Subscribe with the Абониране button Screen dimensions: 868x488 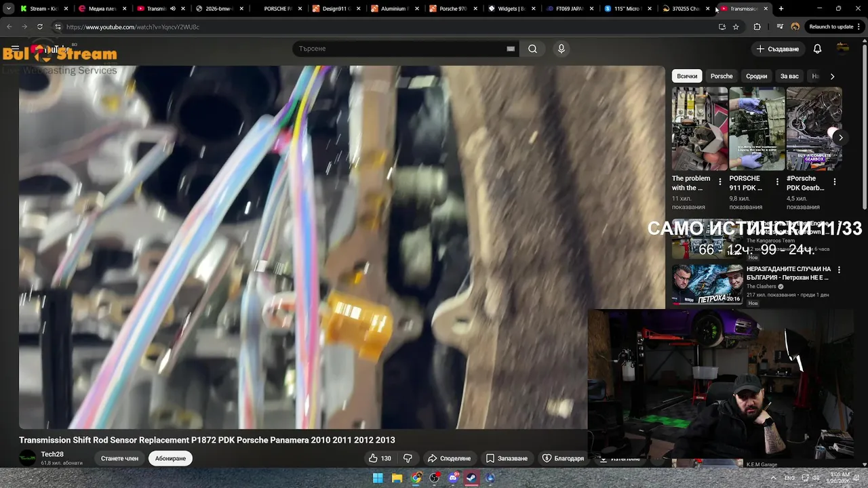click(170, 458)
